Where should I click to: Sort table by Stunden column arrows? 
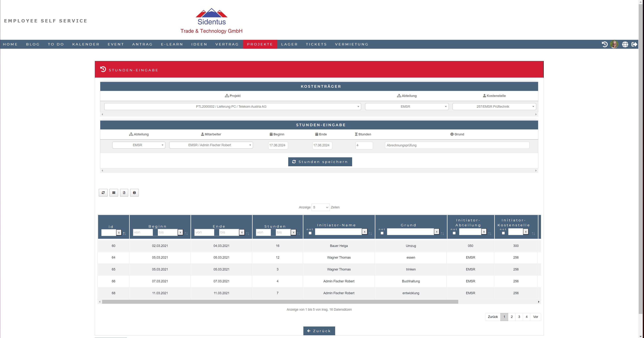298,233
